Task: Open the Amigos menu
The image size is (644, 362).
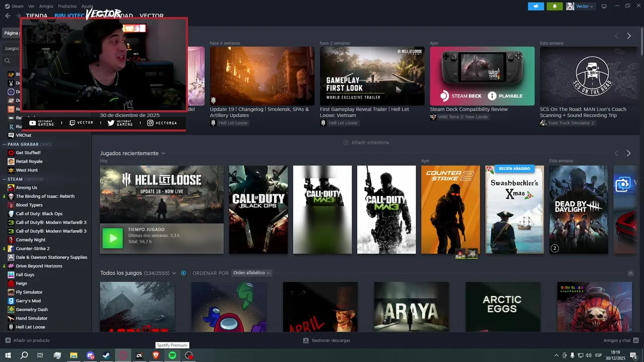Action: pyautogui.click(x=46, y=6)
